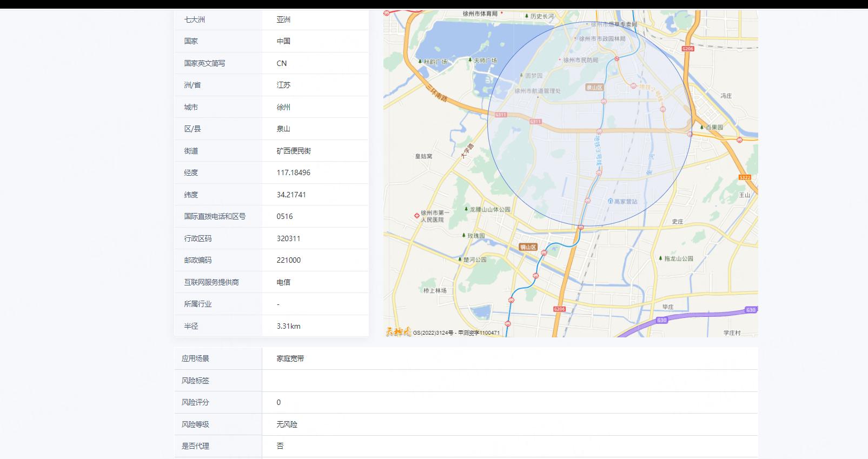
Task: Click the 泉山区 district label badge
Action: pos(594,87)
